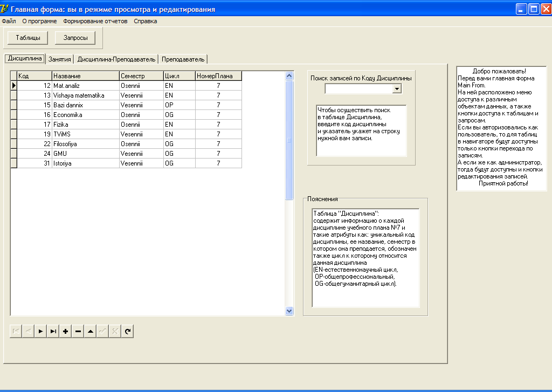Open the О программе menu
This screenshot has height=392, width=552.
coord(39,21)
